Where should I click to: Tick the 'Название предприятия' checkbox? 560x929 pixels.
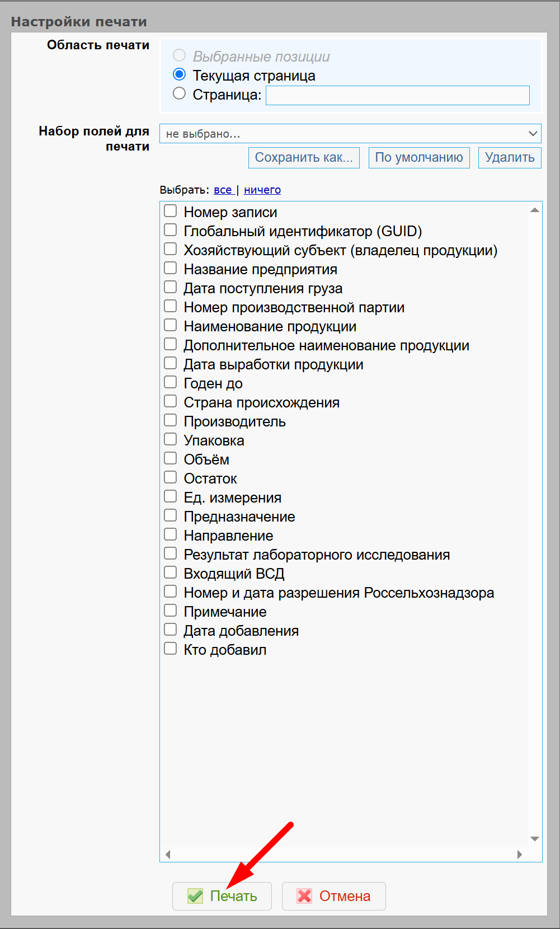170,268
